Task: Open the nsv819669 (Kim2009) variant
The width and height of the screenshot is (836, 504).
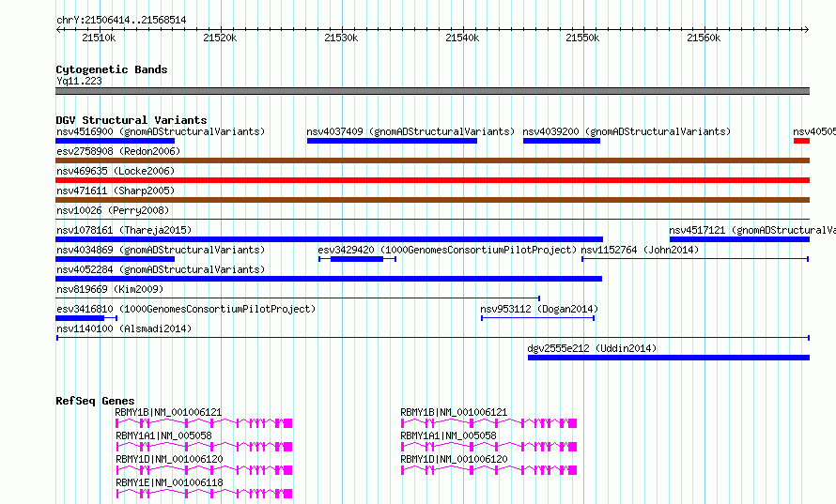Action: pos(298,298)
